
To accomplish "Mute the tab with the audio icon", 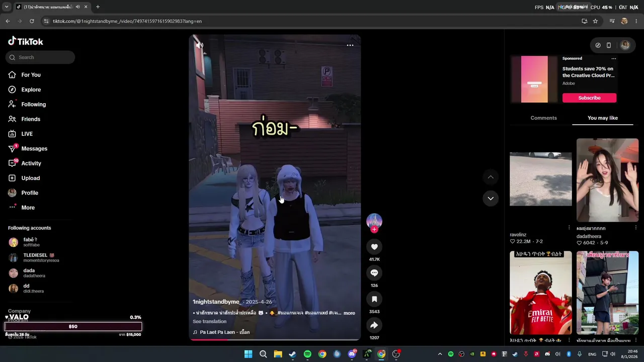I will point(78,7).
